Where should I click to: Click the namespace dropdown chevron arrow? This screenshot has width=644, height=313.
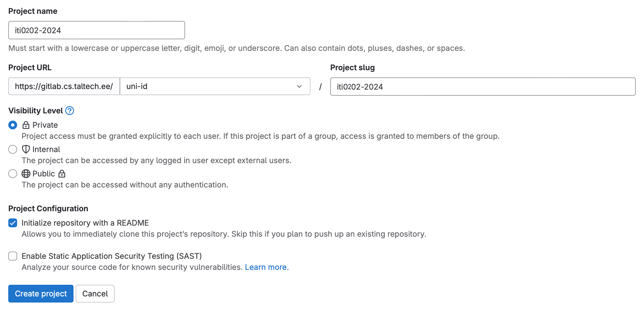point(299,87)
